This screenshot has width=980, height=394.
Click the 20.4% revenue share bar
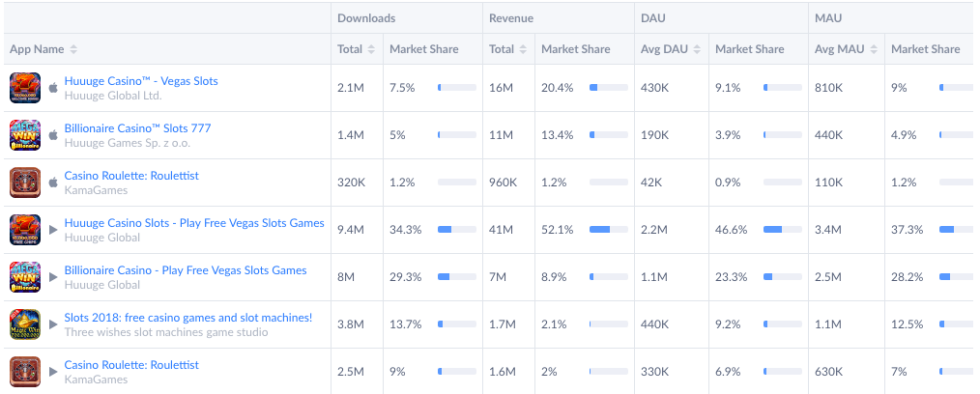[609, 88]
